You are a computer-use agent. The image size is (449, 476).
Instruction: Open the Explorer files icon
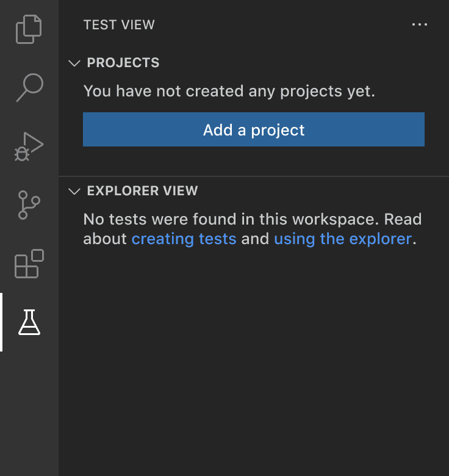coord(29,29)
